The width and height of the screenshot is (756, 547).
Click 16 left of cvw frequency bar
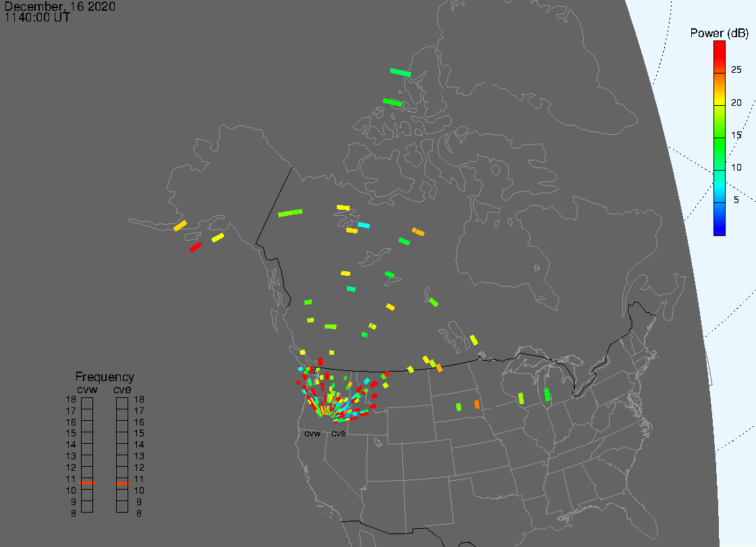point(71,422)
